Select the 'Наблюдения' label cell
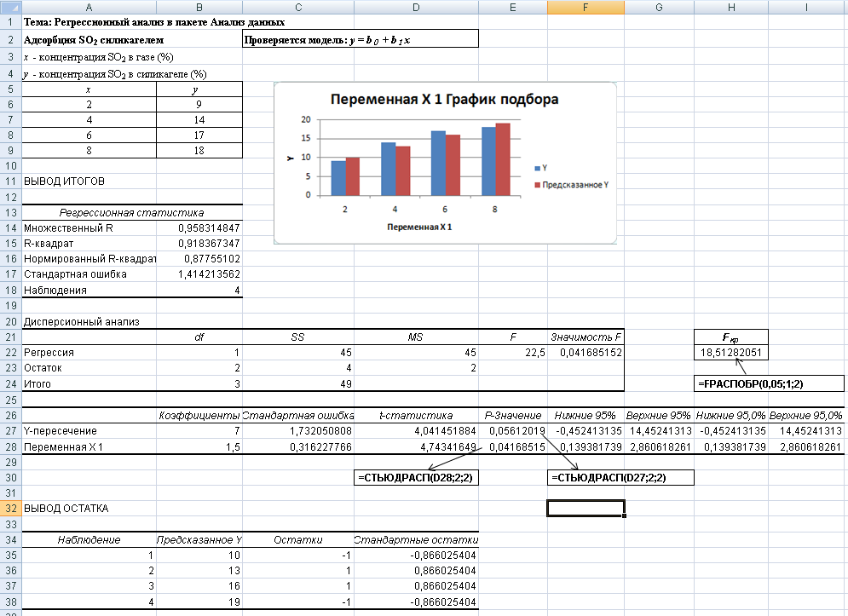The height and width of the screenshot is (616, 848). point(89,291)
